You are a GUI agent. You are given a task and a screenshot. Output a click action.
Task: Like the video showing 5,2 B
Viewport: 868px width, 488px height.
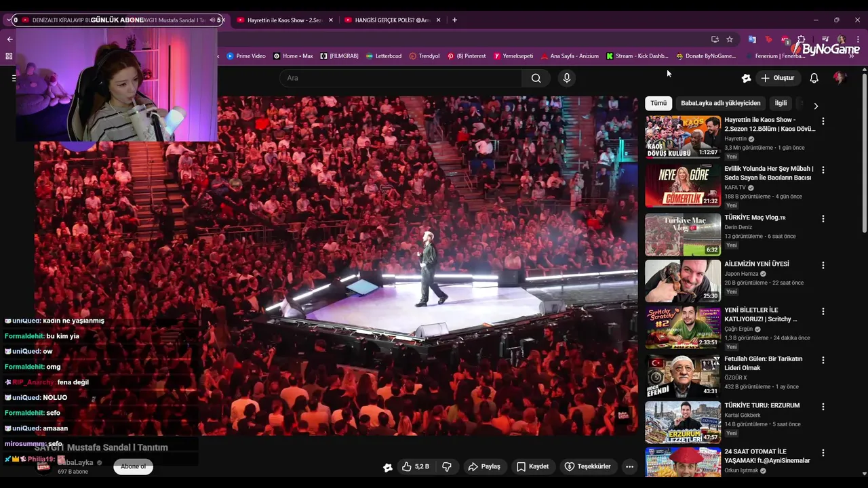(x=415, y=466)
